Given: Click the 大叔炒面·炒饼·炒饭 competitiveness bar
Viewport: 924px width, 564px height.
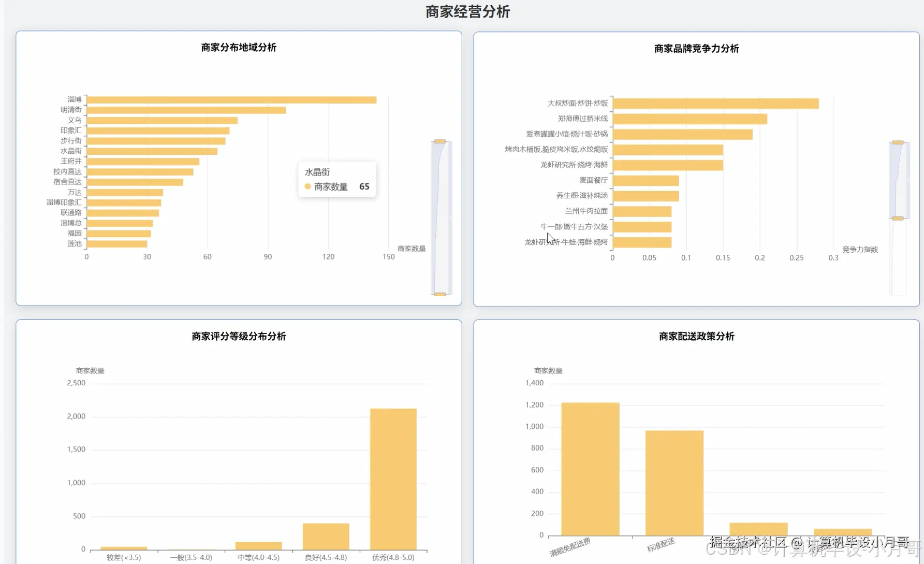Looking at the screenshot, I should coord(716,104).
